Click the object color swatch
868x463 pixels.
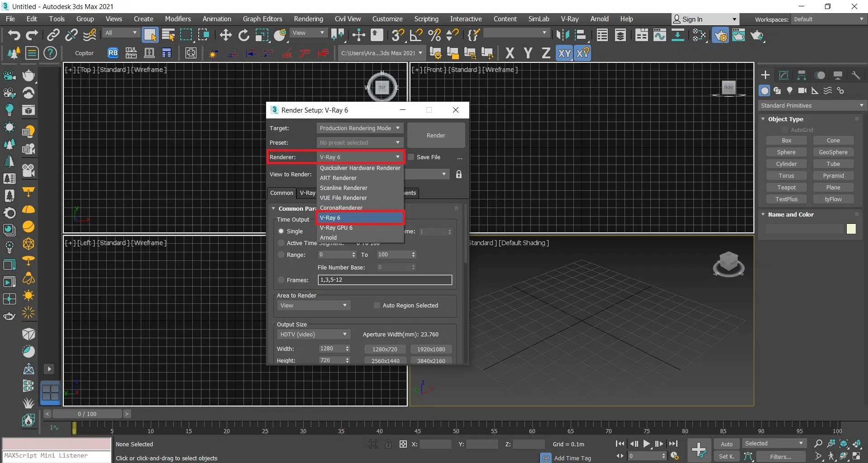[x=851, y=229]
